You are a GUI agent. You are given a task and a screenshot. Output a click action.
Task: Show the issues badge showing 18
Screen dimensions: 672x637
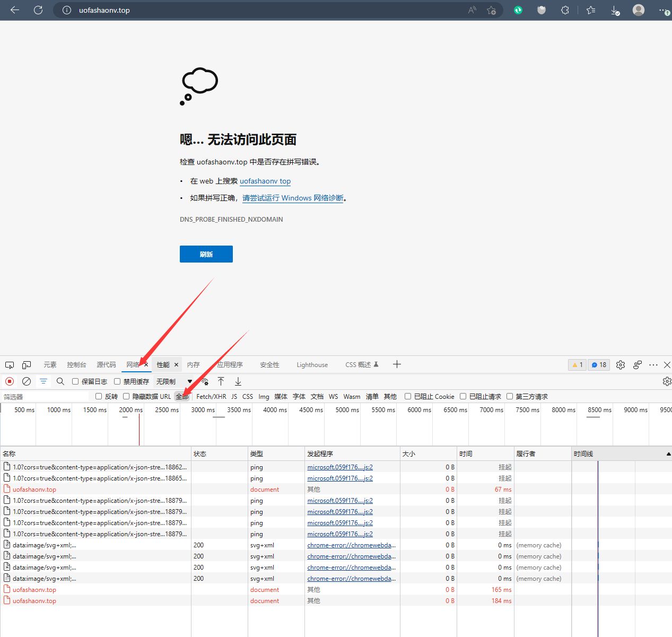point(599,365)
